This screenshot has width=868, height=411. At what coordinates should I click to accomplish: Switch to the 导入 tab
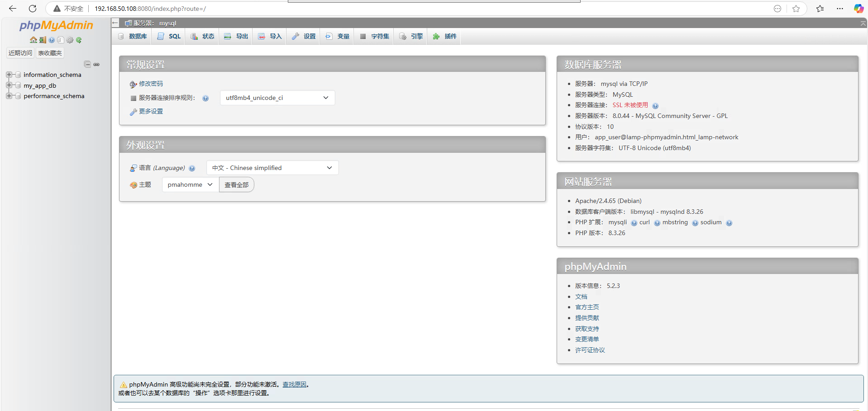pyautogui.click(x=270, y=36)
